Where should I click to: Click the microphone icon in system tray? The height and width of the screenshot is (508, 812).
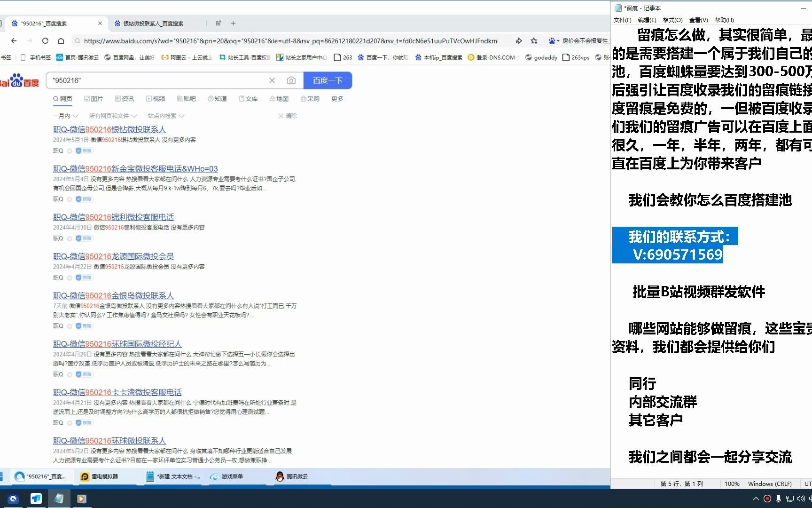click(779, 499)
